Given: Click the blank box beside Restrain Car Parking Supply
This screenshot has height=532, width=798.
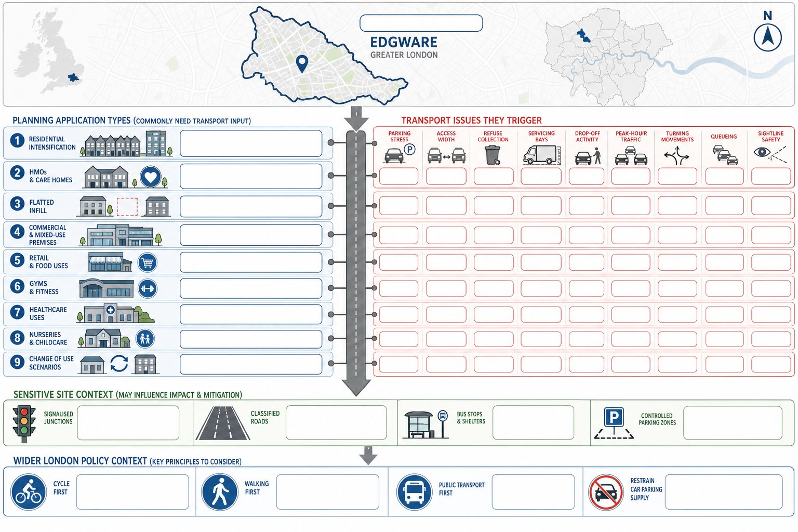Looking at the screenshot, I should (x=724, y=491).
